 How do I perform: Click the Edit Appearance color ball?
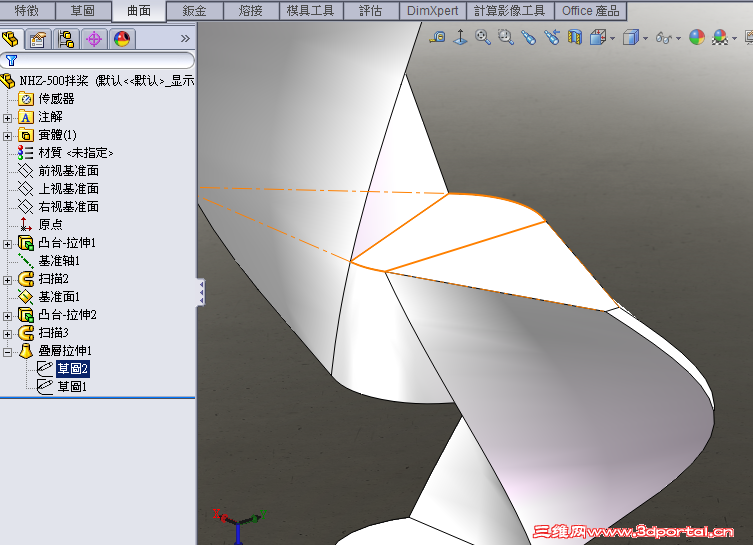point(697,37)
